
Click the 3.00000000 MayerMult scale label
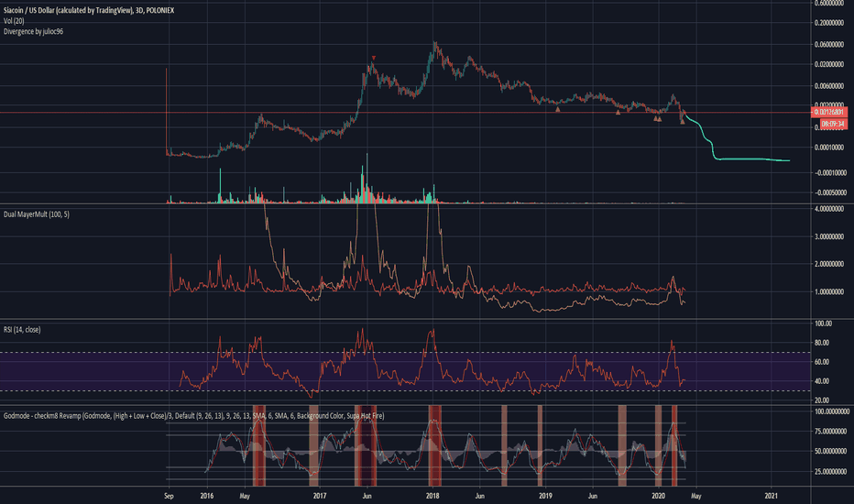(829, 237)
